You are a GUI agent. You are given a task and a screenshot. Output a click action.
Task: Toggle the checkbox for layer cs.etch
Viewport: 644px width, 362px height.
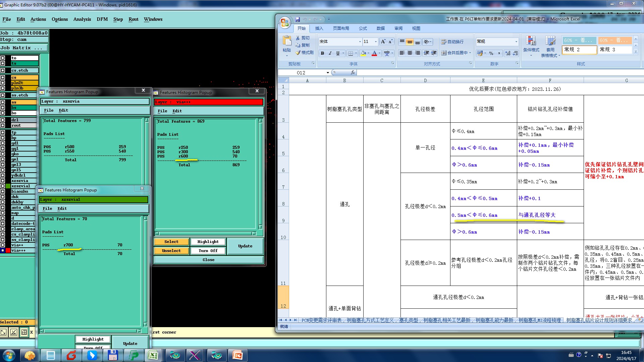pyautogui.click(x=3, y=70)
